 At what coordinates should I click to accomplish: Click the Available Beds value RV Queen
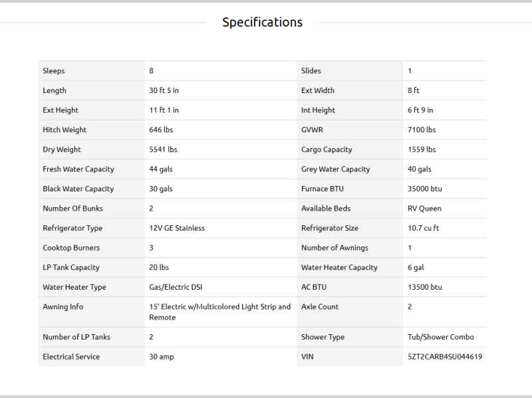coord(424,209)
